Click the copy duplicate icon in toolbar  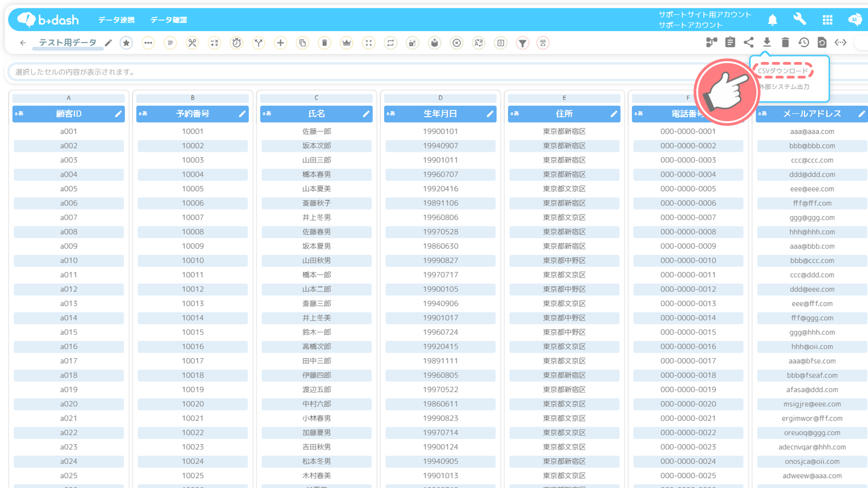point(303,43)
